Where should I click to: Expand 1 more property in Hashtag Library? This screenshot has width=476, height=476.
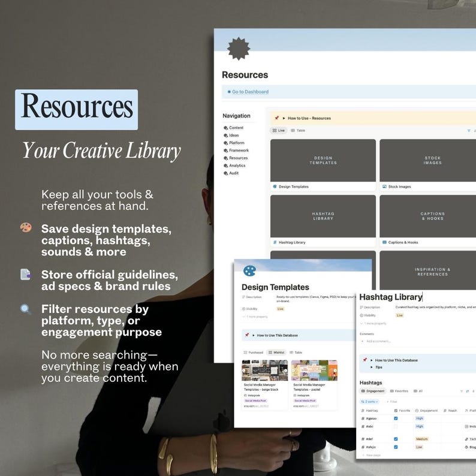(x=373, y=324)
